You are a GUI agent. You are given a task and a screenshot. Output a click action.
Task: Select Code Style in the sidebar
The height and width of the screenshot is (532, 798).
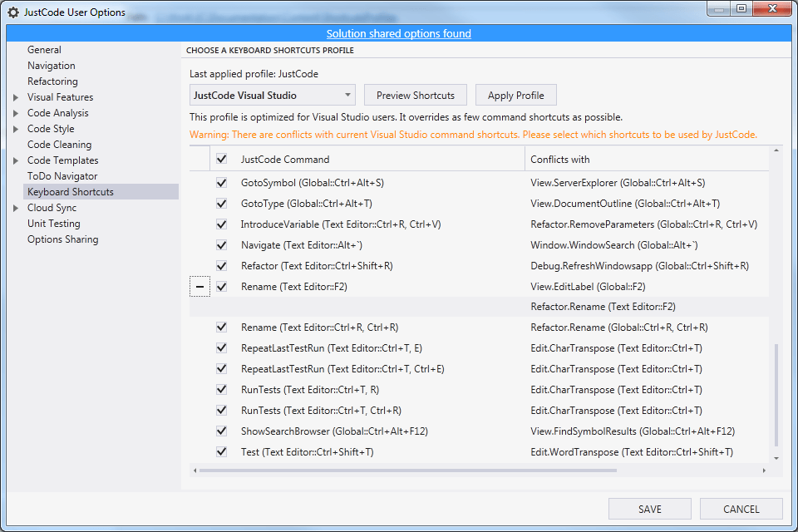pos(51,129)
